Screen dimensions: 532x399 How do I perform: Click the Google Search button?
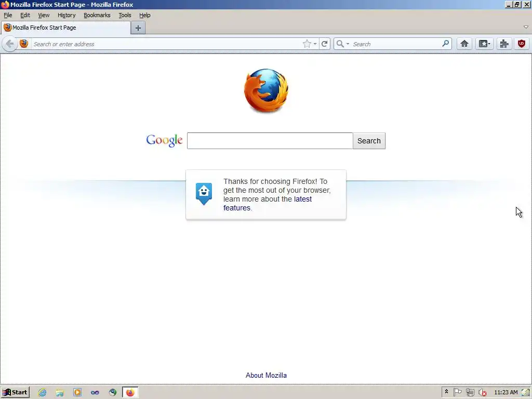(x=369, y=141)
